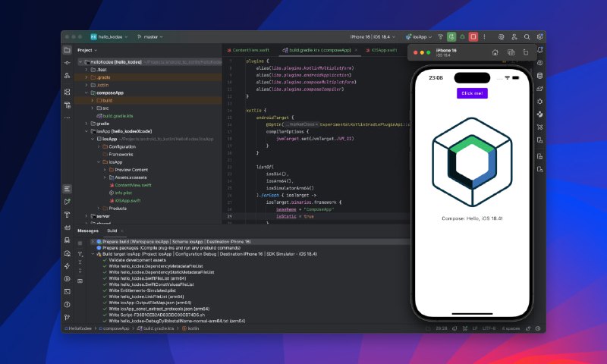
Task: Open the Messages tool window icon in the sidebar
Action: 67,189
